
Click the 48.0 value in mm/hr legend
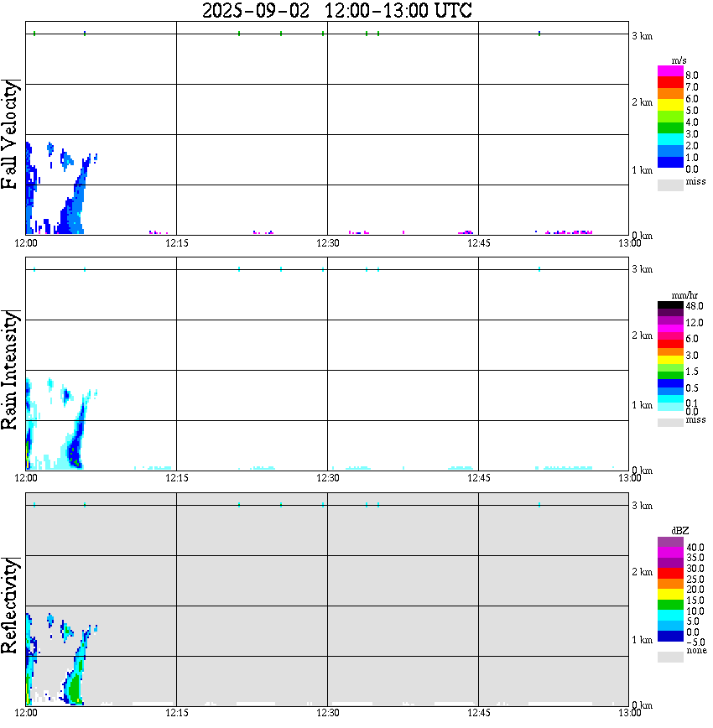[695, 306]
